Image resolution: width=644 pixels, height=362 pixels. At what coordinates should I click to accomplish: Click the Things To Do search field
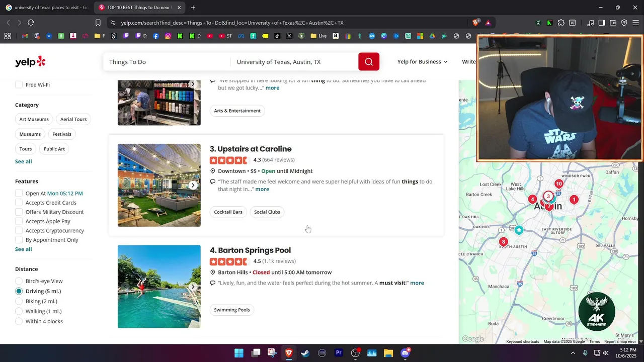tap(167, 62)
